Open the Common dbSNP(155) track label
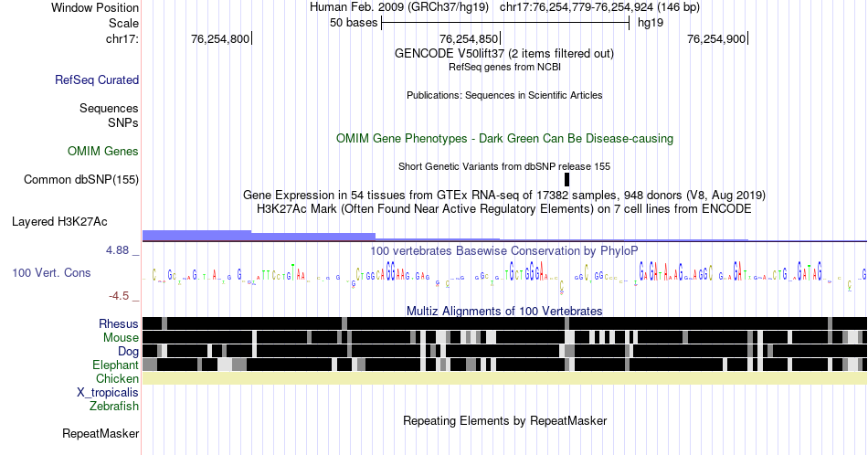The width and height of the screenshot is (868, 455). [80, 179]
